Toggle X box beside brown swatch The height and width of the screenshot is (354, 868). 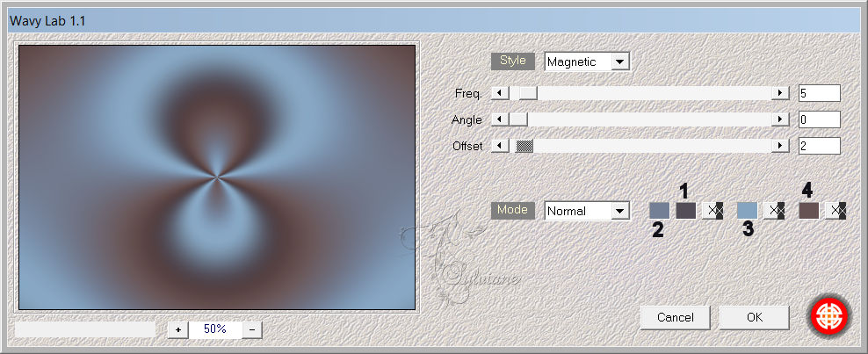[x=835, y=211]
